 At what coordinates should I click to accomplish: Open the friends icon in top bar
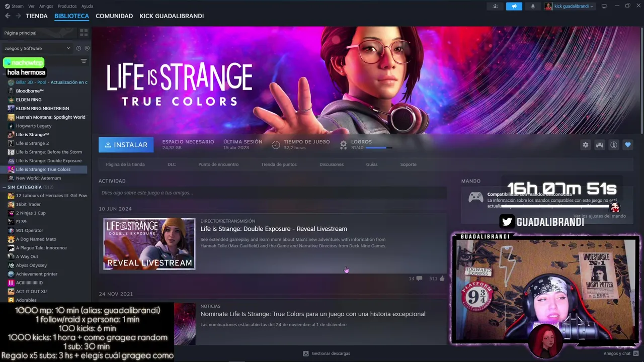coord(495,6)
